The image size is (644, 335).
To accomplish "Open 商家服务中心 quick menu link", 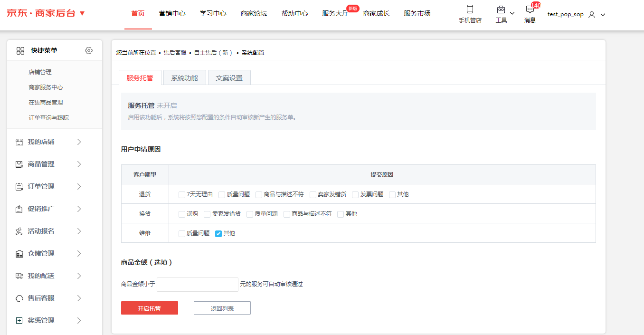I will pos(46,87).
